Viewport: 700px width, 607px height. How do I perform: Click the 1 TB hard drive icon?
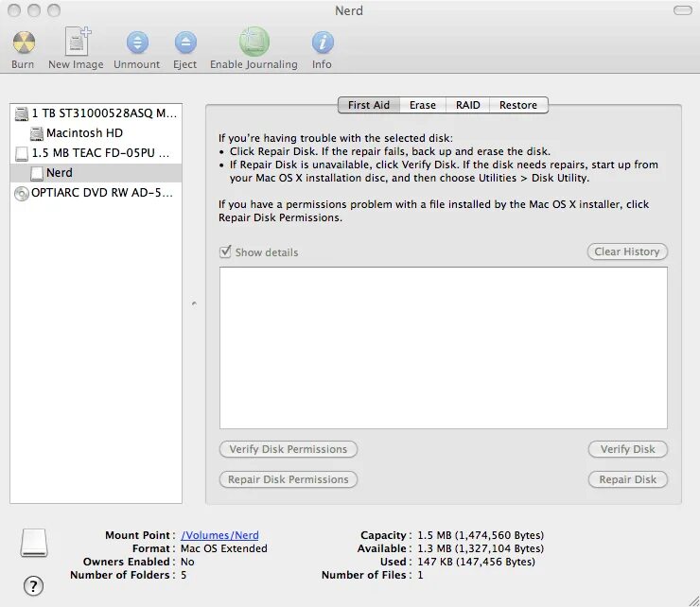pos(22,113)
